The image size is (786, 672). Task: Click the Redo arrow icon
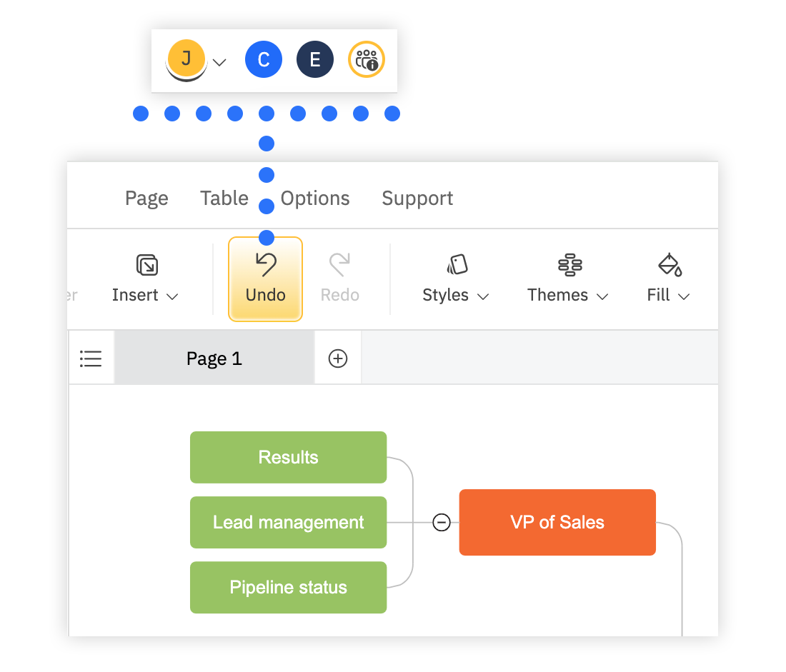tap(339, 265)
